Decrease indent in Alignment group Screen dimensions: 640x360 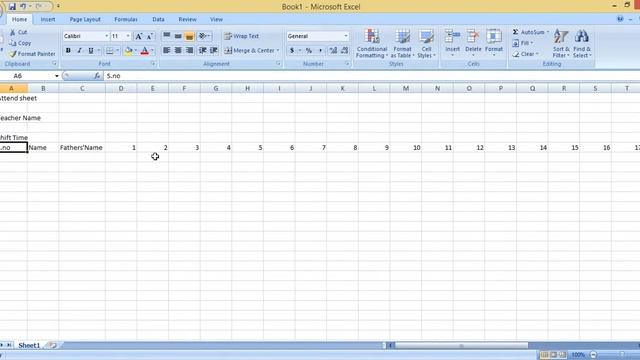202,51
